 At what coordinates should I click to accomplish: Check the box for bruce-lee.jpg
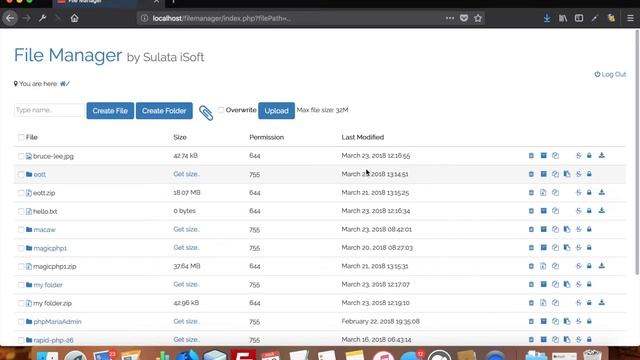21,156
